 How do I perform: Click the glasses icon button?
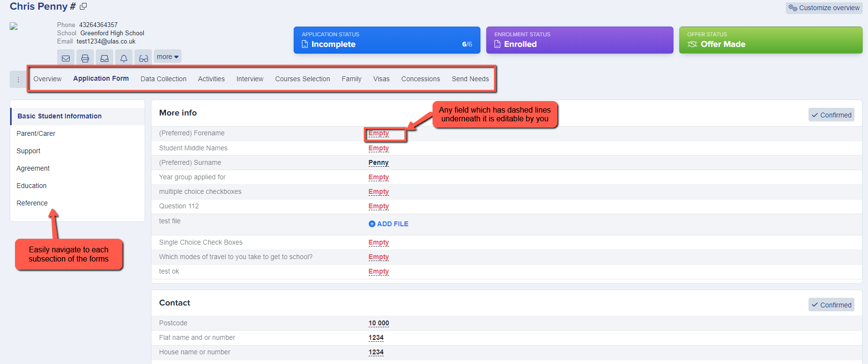click(x=143, y=58)
